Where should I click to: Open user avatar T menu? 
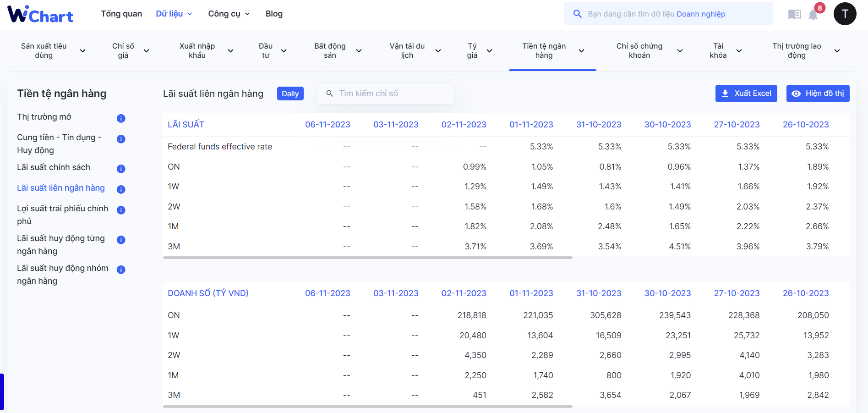pyautogui.click(x=845, y=14)
